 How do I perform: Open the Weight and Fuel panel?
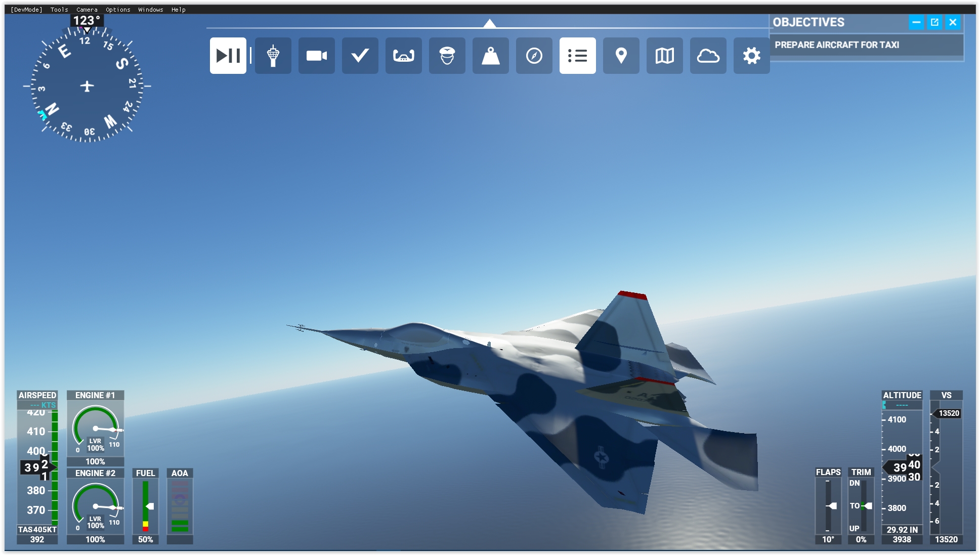click(x=490, y=56)
